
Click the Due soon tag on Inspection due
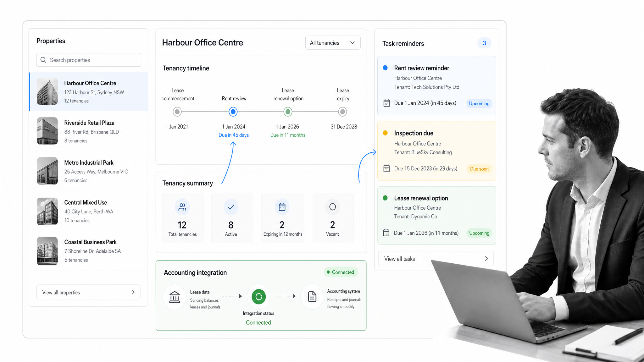pos(479,169)
